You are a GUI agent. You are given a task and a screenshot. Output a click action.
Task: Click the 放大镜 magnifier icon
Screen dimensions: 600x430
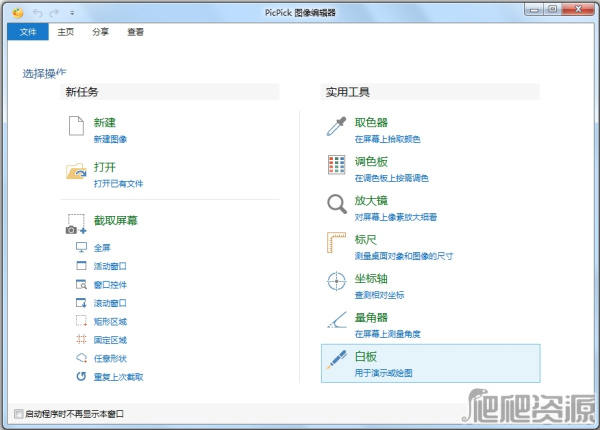tap(337, 204)
